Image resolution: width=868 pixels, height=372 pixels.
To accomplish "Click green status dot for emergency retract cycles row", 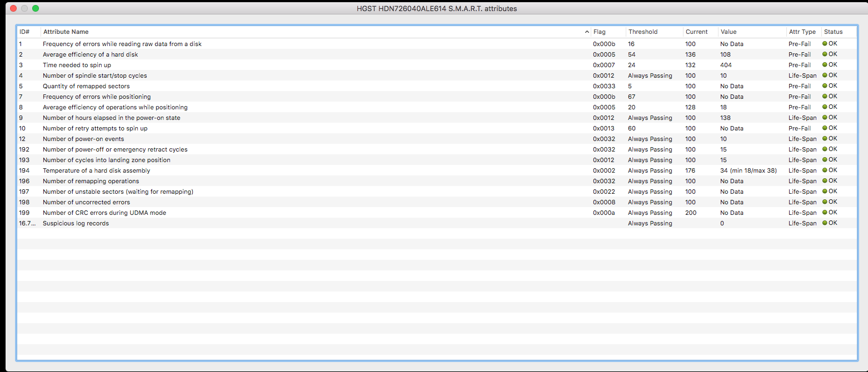I will click(825, 149).
